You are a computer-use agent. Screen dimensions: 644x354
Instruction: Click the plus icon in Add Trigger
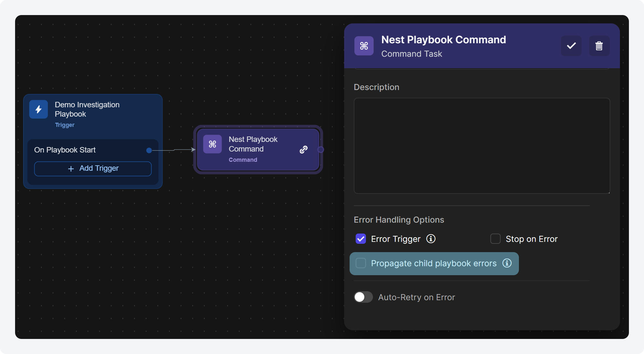point(71,169)
